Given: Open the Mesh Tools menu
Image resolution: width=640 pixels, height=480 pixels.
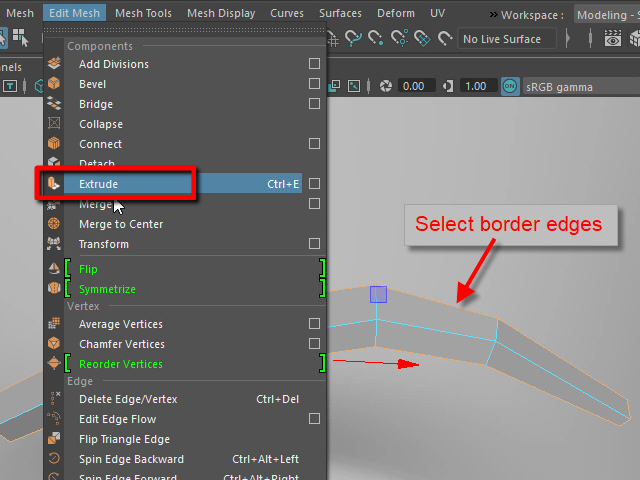Looking at the screenshot, I should coord(143,14).
